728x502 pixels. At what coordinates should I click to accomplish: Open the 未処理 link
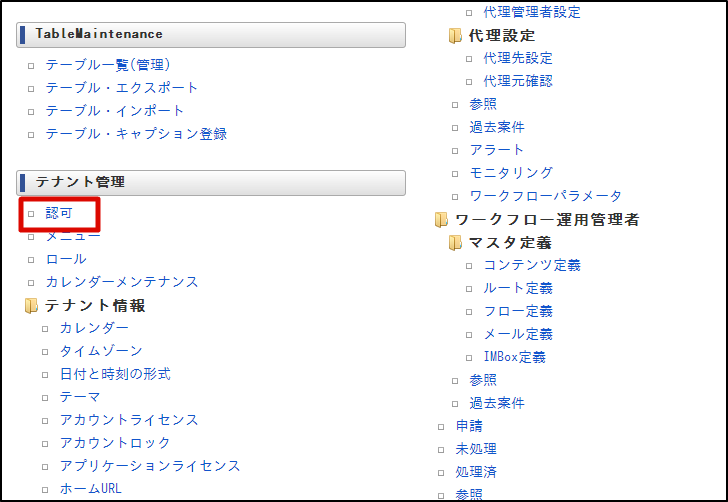click(x=476, y=449)
